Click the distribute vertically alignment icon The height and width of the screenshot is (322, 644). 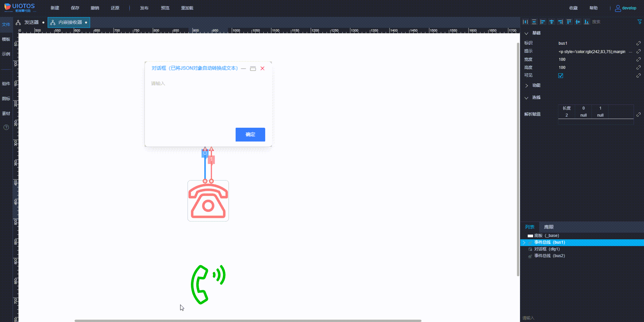(534, 22)
